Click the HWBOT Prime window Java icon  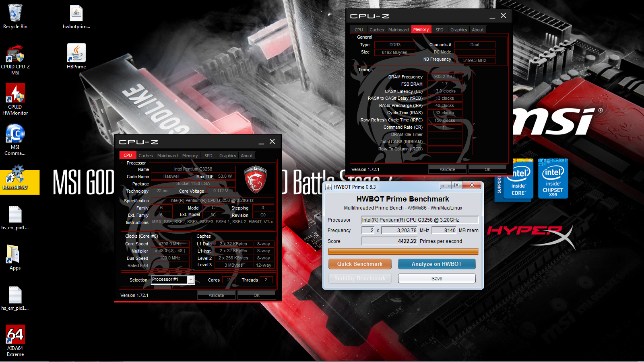[x=328, y=187]
